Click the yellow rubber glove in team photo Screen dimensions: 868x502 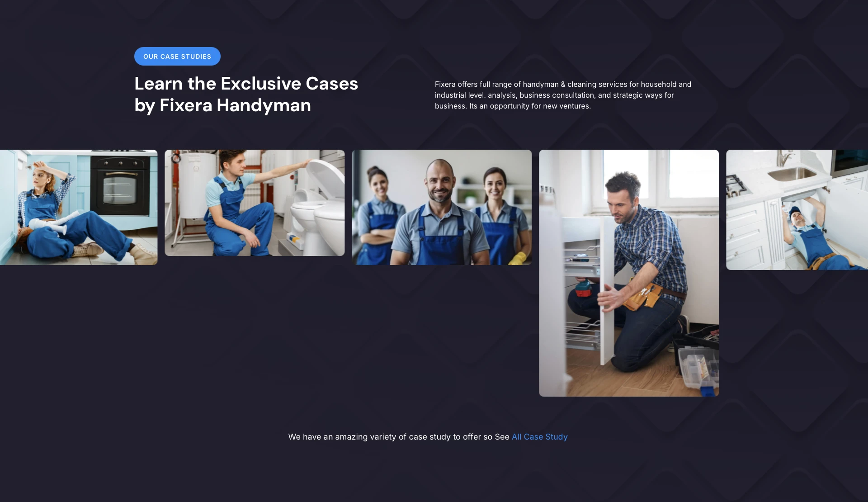pyautogui.click(x=519, y=258)
